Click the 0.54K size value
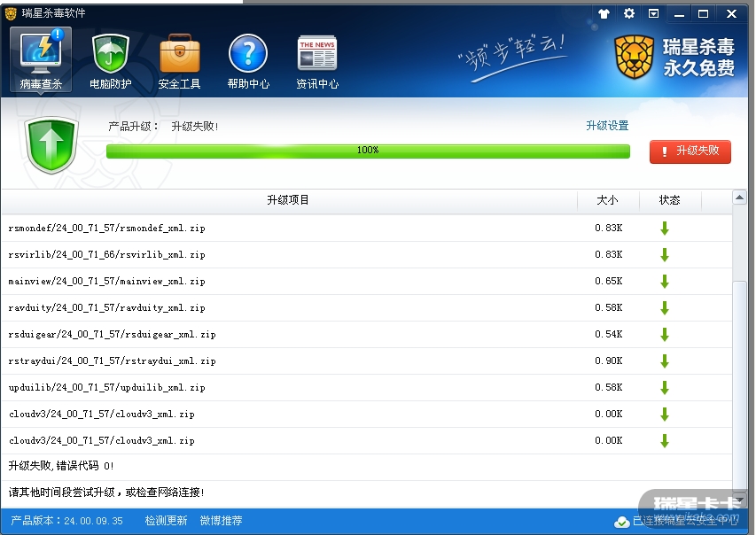 tap(609, 334)
